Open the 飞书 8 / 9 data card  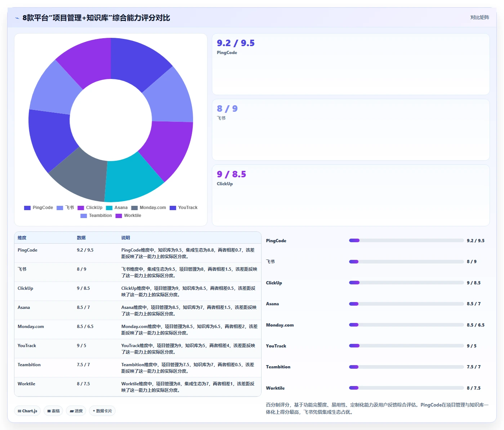351,130
